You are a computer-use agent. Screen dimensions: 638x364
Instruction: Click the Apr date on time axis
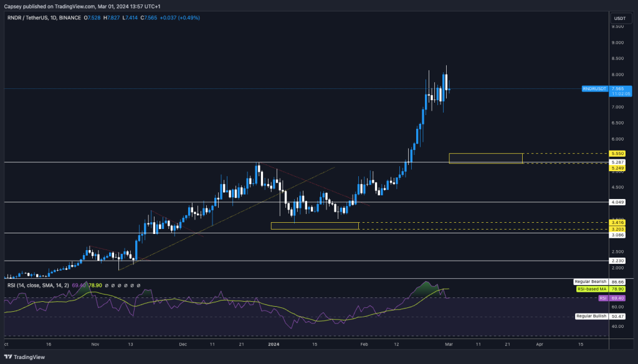pos(540,345)
